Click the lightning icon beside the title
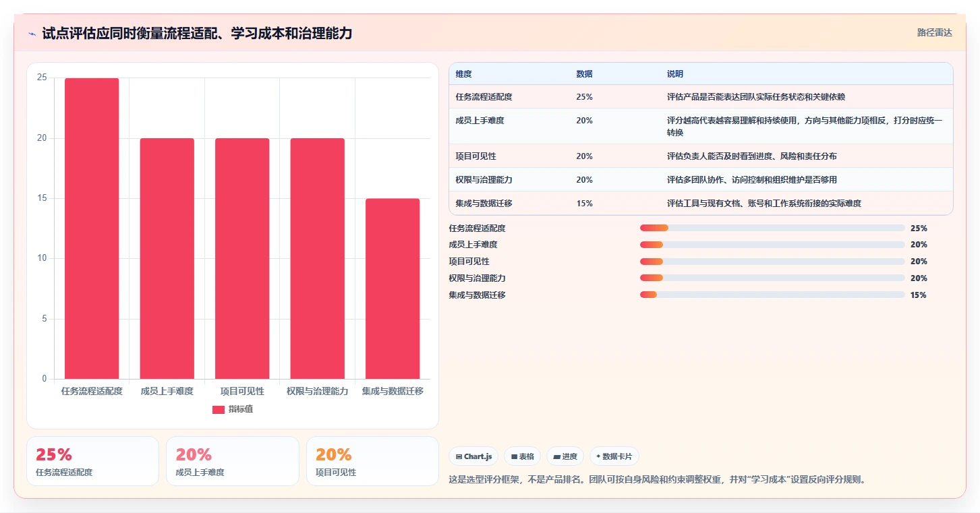980x513 pixels. [32, 34]
